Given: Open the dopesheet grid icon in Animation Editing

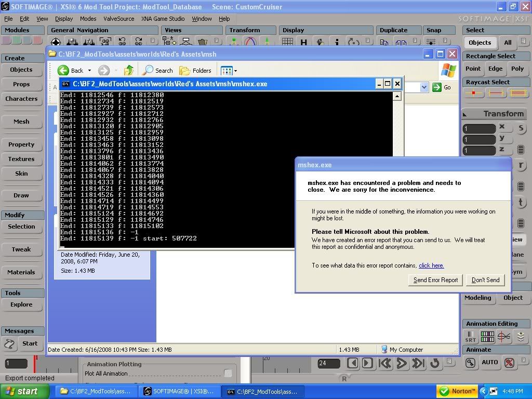Looking at the screenshot, I should (x=487, y=337).
